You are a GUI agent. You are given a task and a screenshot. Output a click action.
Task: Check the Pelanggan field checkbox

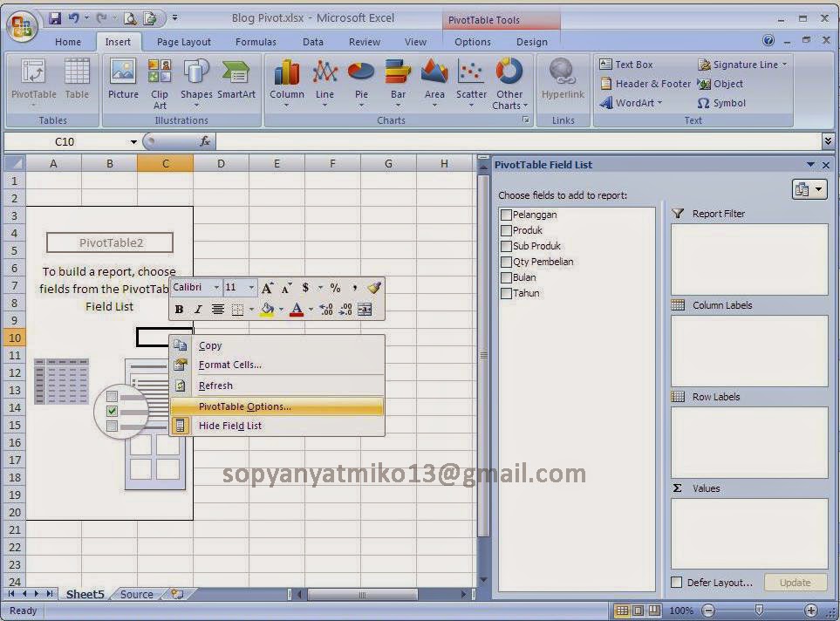506,214
